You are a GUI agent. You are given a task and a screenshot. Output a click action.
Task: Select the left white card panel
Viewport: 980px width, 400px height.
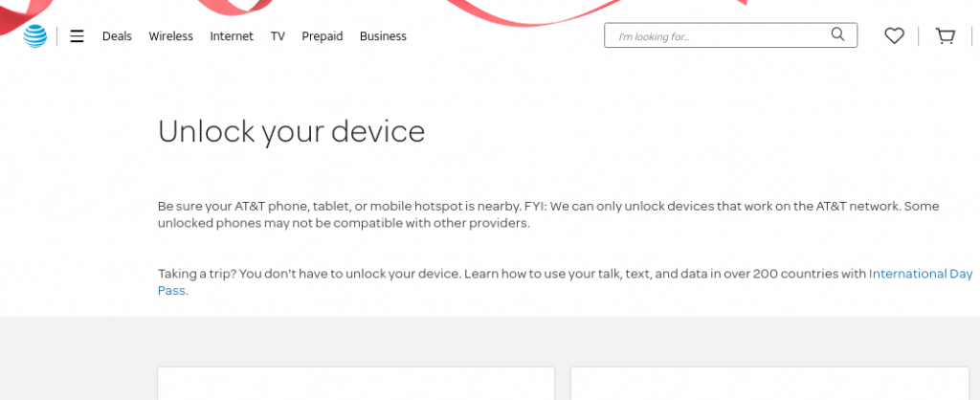click(356, 384)
